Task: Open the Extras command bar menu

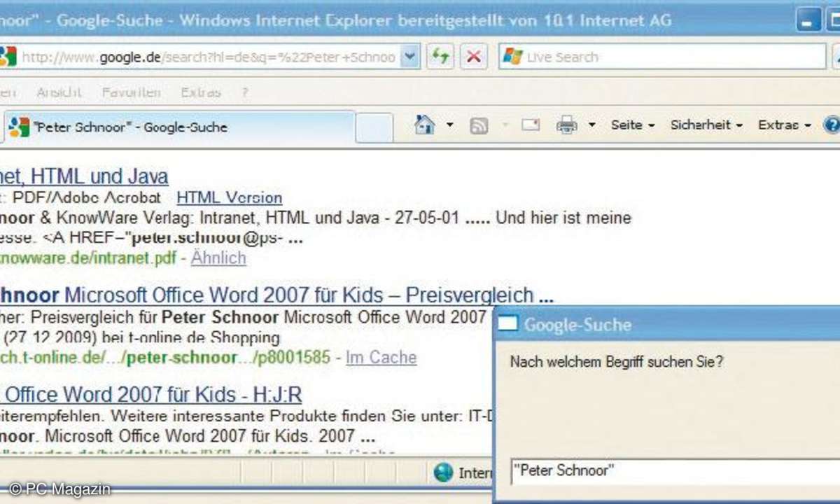Action: pos(784,125)
